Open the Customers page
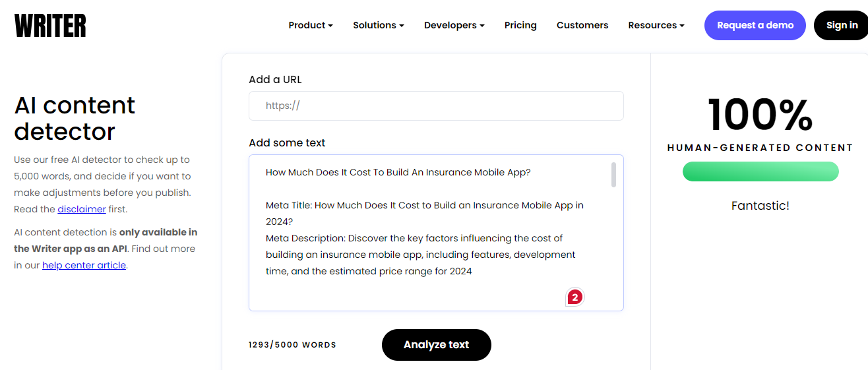 pos(582,25)
